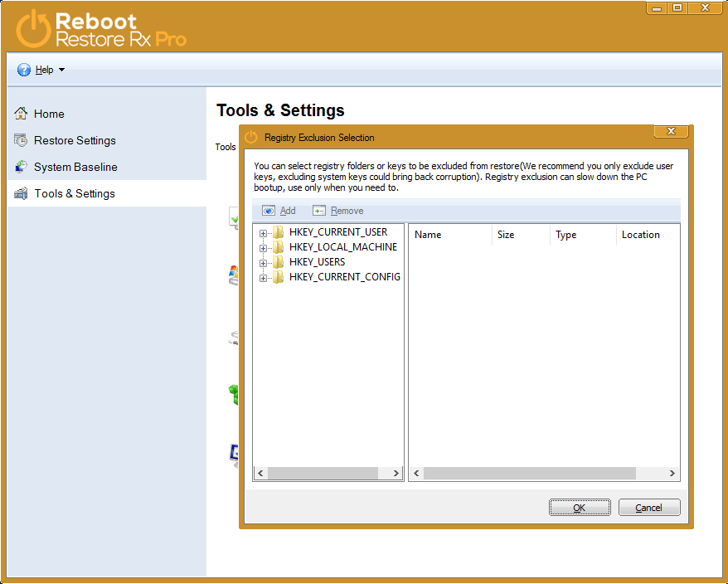Image resolution: width=728 pixels, height=584 pixels.
Task: Click the Help question mark icon
Action: point(24,70)
